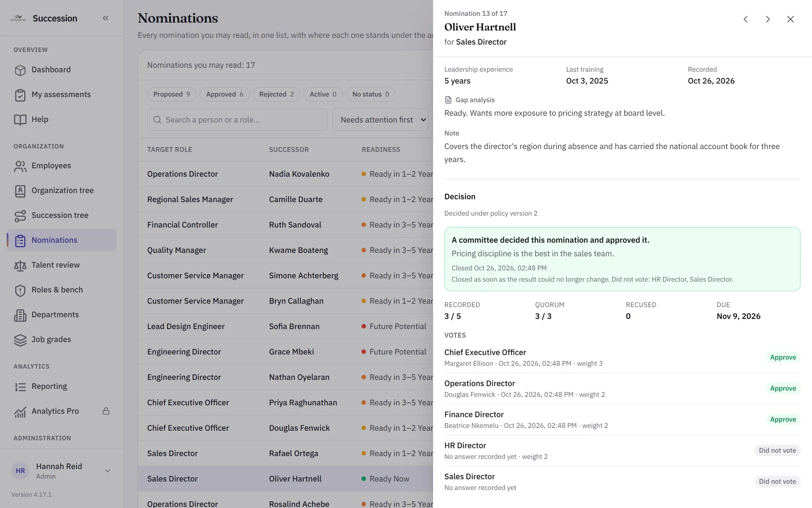The image size is (812, 508).
Task: Click the HR Director Did not vote badge
Action: click(777, 450)
